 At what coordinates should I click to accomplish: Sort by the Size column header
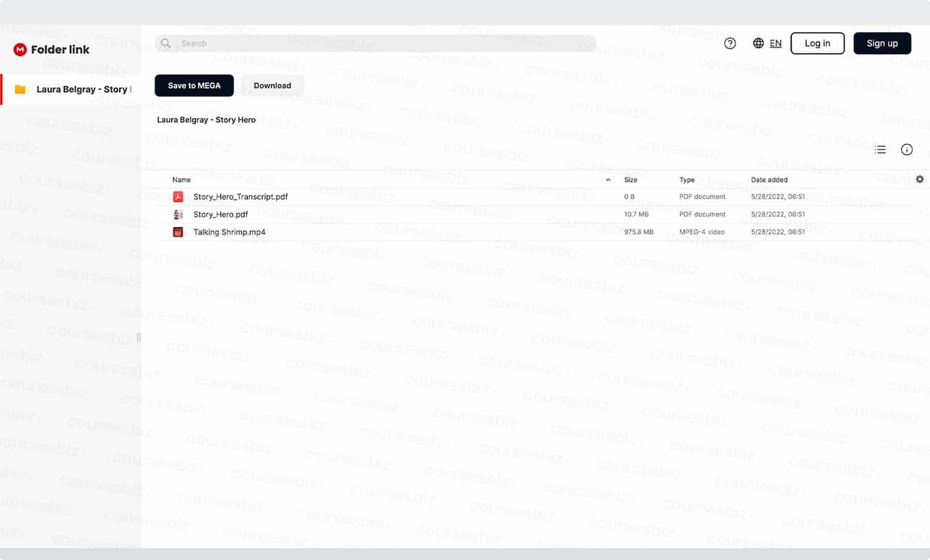631,180
